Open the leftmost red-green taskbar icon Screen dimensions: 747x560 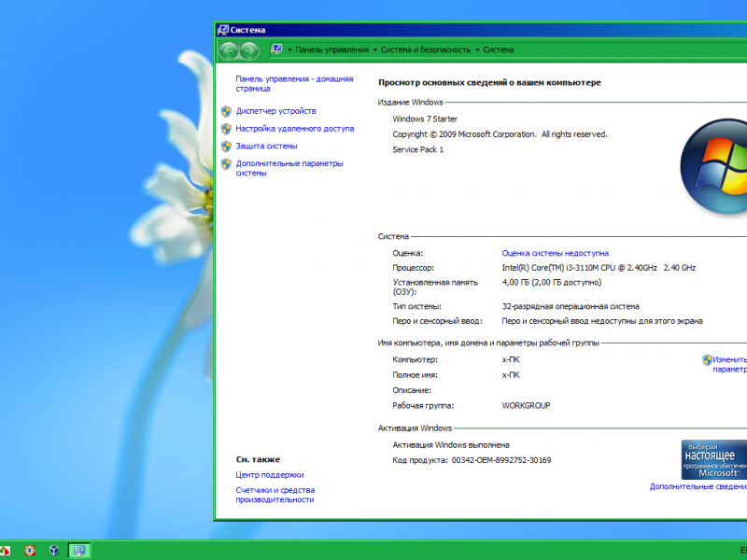tap(5, 551)
